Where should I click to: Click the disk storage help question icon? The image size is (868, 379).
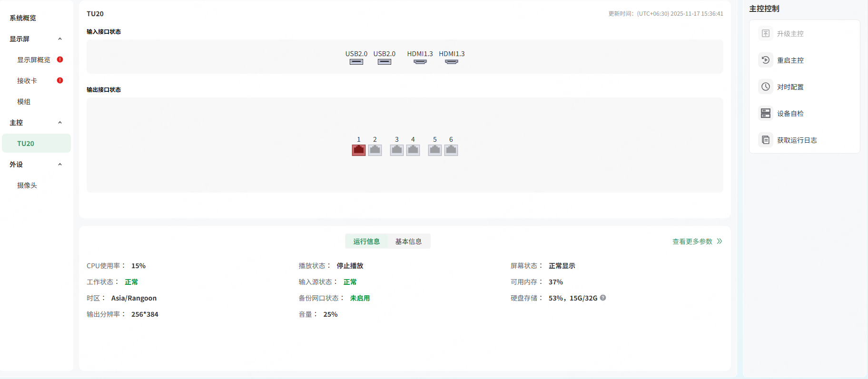click(603, 298)
